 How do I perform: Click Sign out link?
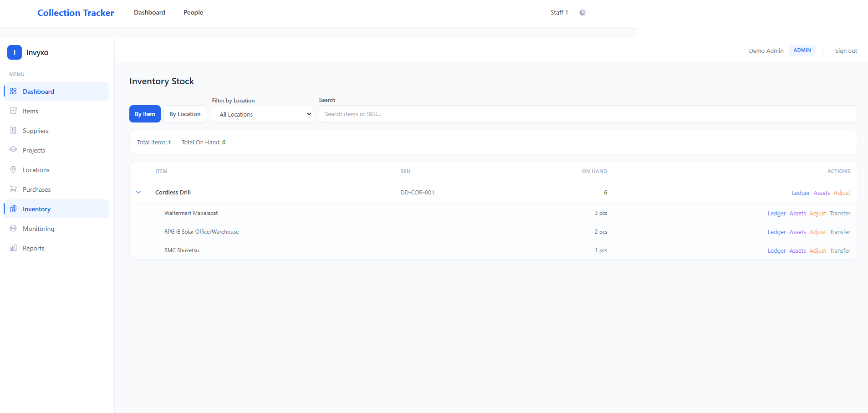[x=846, y=51]
